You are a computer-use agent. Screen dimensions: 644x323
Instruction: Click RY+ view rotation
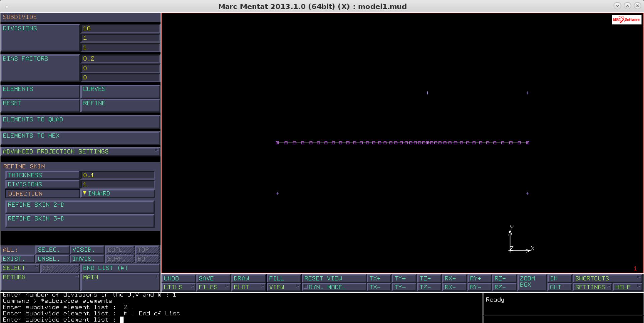(x=479, y=278)
